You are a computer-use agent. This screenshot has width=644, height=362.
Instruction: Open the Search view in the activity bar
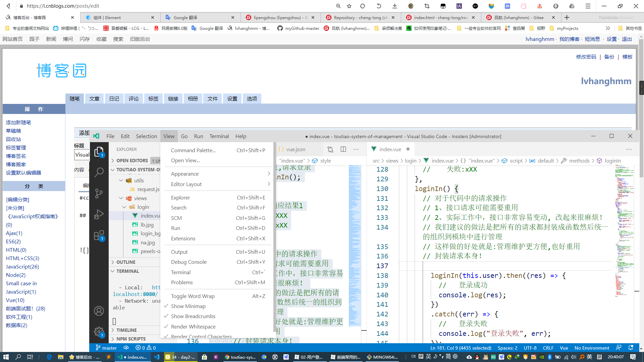[99, 172]
